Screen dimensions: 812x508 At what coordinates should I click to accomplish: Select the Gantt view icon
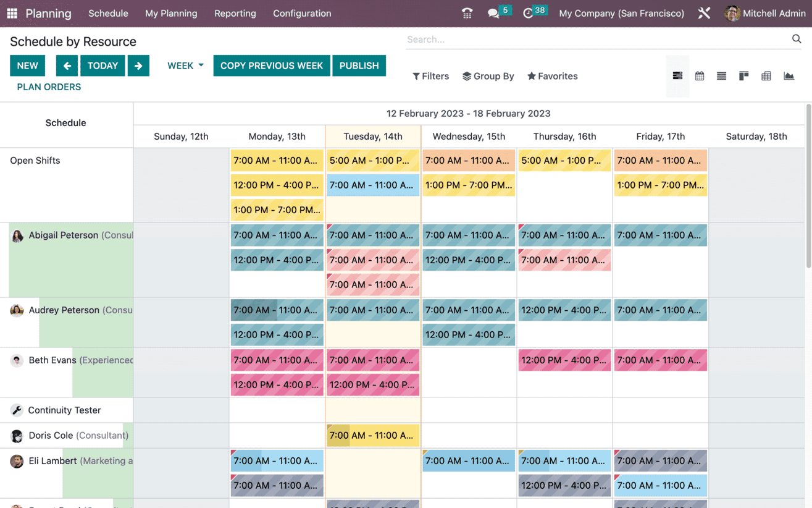tap(677, 75)
